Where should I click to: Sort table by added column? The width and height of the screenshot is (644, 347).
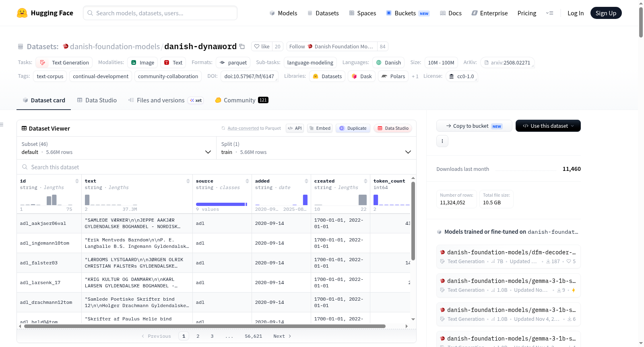[x=306, y=181]
